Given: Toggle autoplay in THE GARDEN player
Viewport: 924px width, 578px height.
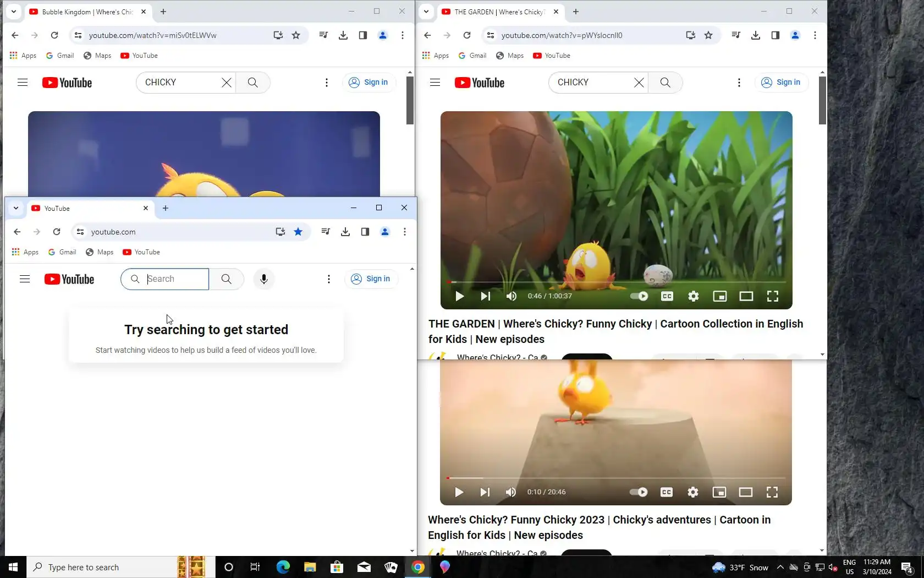Looking at the screenshot, I should pos(639,296).
